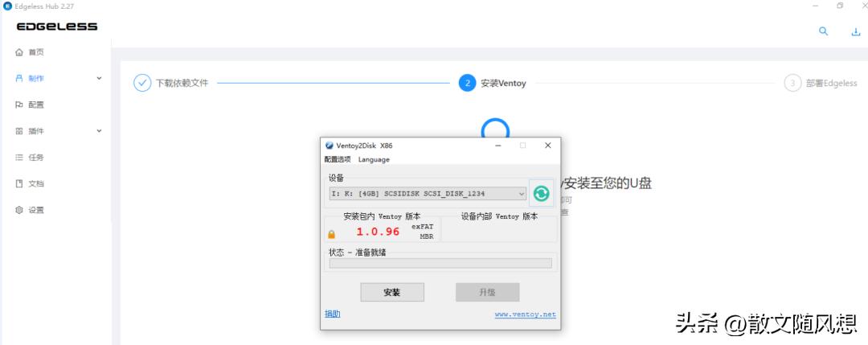Screen dimensions: 868x345
Task: Click the 部署Edgeless step label
Action: (x=832, y=83)
